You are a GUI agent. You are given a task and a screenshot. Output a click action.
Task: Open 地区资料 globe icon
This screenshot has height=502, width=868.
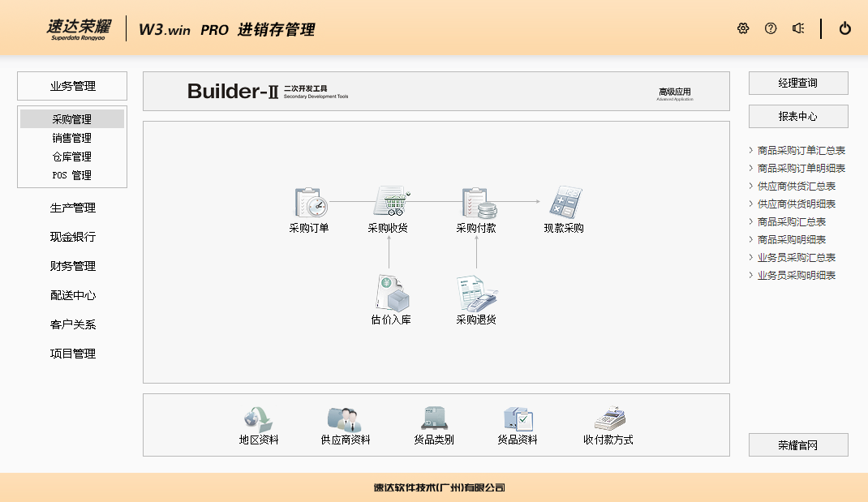[x=259, y=419]
